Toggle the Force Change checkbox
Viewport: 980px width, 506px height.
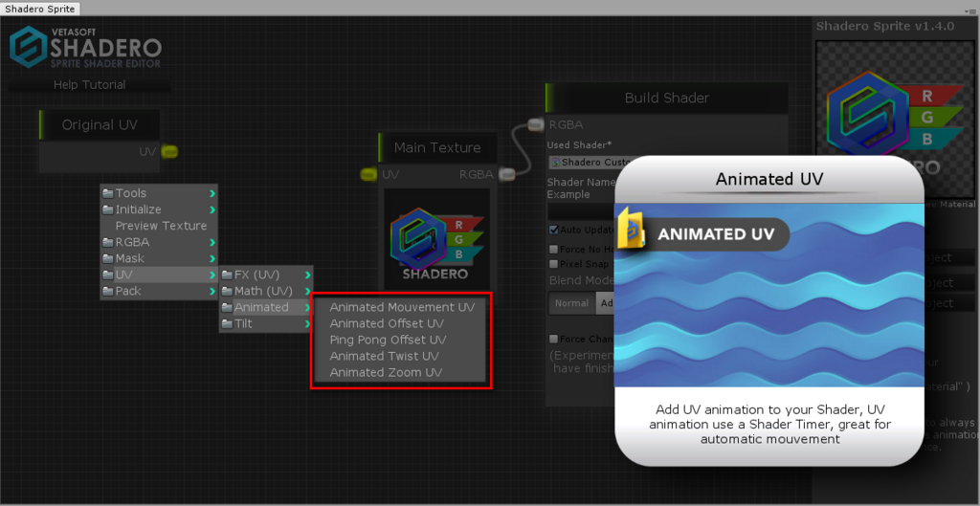coord(553,340)
